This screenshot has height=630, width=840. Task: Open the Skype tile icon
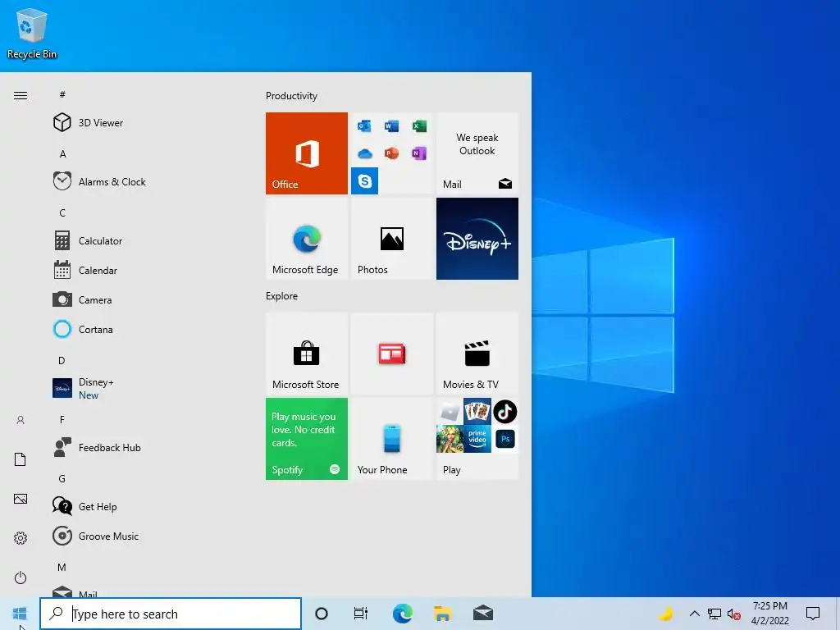point(364,180)
